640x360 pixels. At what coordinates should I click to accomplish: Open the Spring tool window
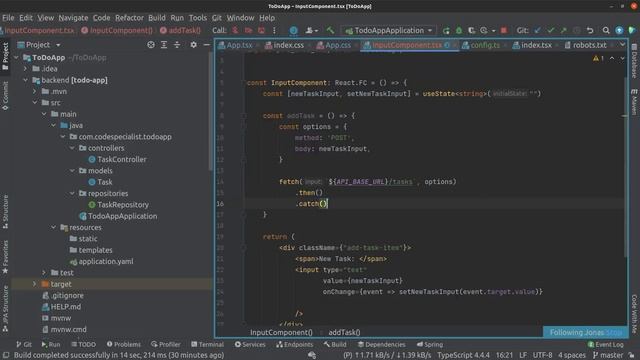tap(429, 344)
